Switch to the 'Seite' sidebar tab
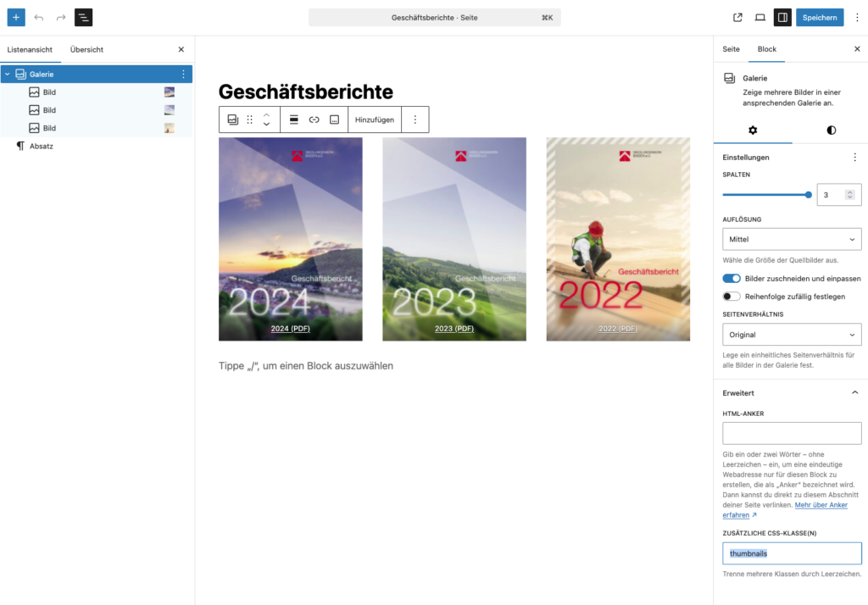Screen dimensions: 868x605 pyautogui.click(x=731, y=49)
